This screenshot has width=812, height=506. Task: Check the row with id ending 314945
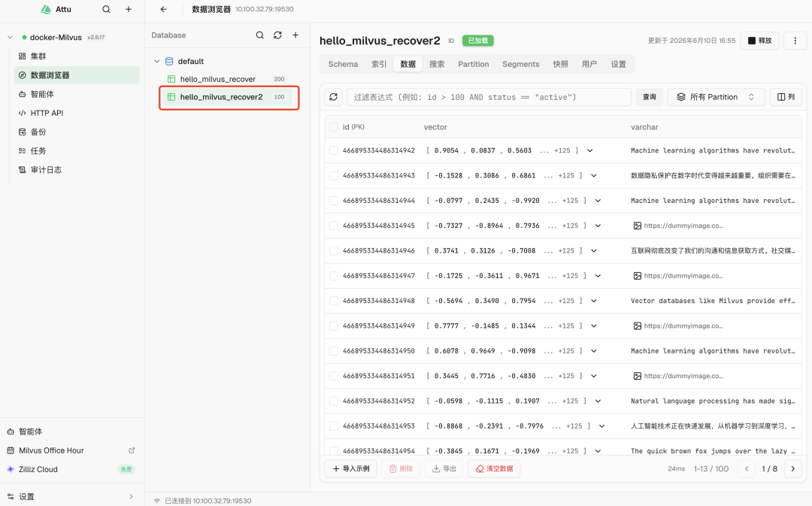point(334,226)
